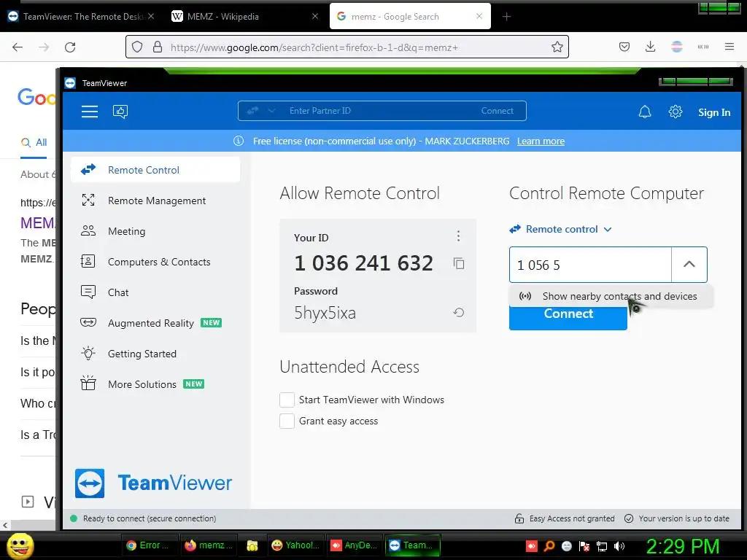The height and width of the screenshot is (560, 747).
Task: Select Remote Control in the sidebar
Action: point(155,170)
